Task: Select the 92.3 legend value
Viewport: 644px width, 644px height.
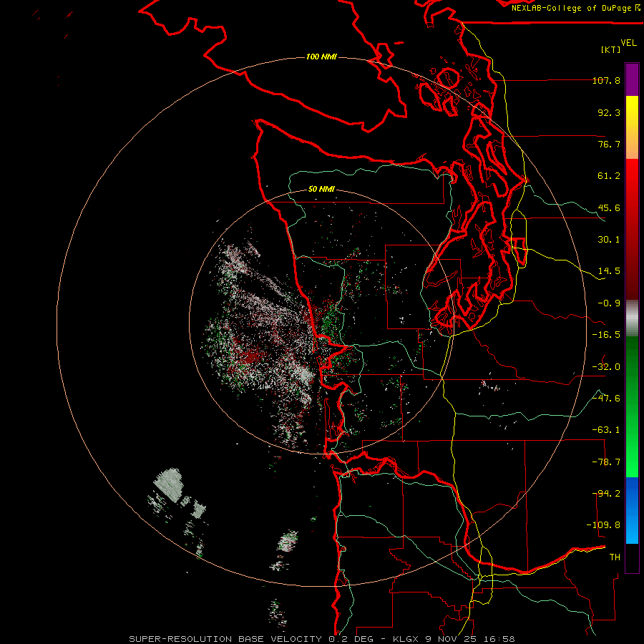Action: [x=609, y=112]
